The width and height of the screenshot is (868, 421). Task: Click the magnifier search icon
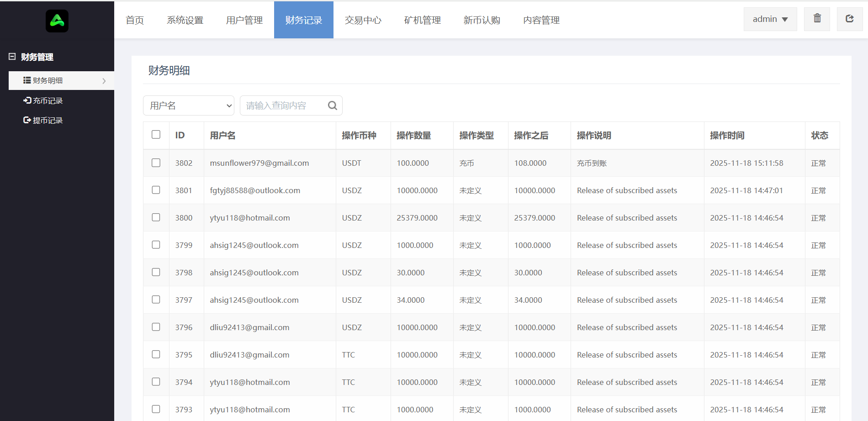tap(332, 105)
